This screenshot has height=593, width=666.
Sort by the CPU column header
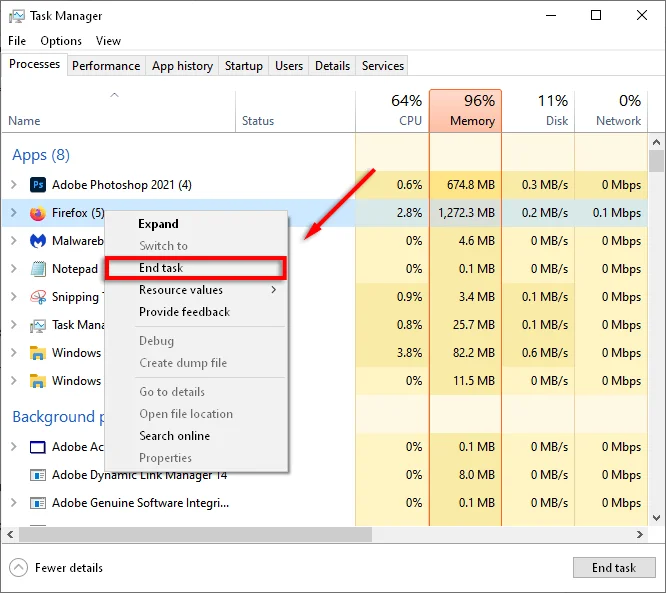[x=392, y=110]
